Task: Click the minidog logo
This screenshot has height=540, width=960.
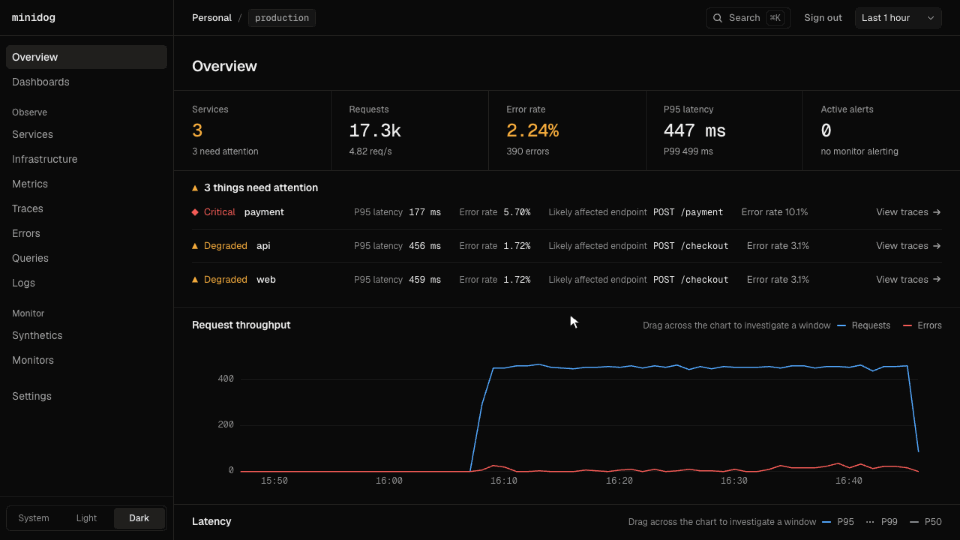Action: tap(34, 18)
